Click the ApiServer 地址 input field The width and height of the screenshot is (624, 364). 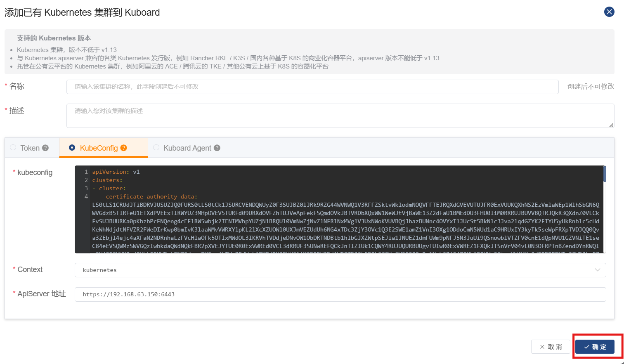[x=340, y=294]
